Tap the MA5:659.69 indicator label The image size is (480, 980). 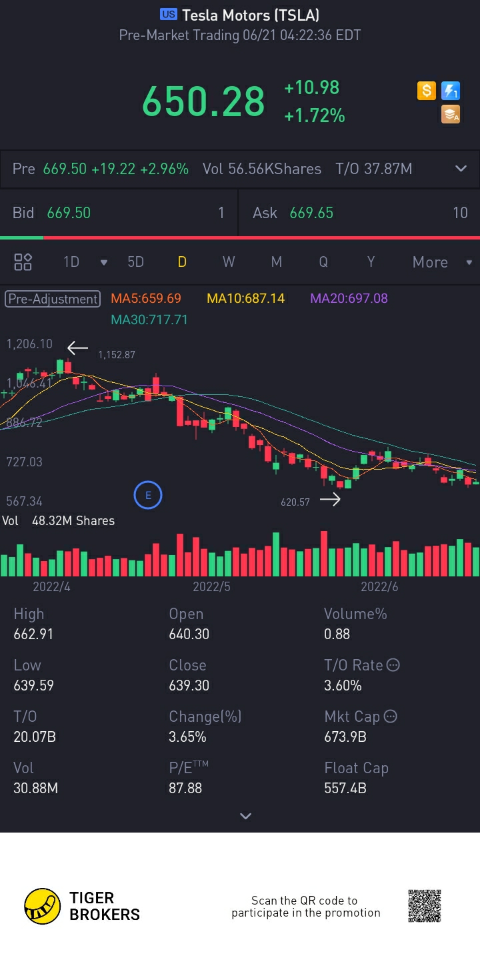(x=146, y=298)
